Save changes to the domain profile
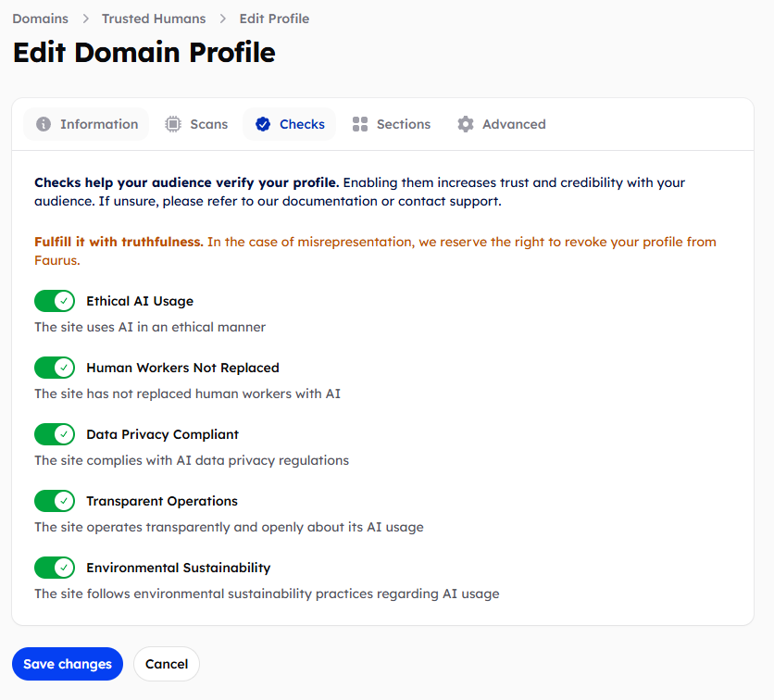This screenshot has width=774, height=700. click(68, 664)
